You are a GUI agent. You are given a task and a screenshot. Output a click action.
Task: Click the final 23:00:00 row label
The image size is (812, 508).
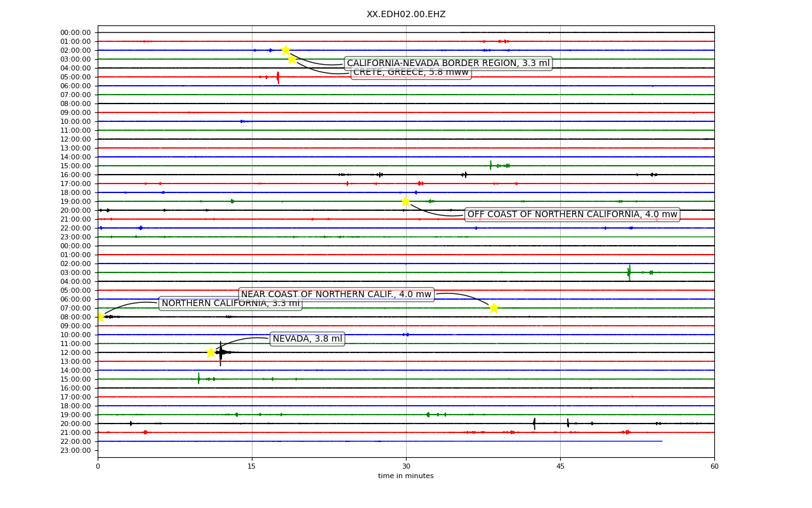75,450
